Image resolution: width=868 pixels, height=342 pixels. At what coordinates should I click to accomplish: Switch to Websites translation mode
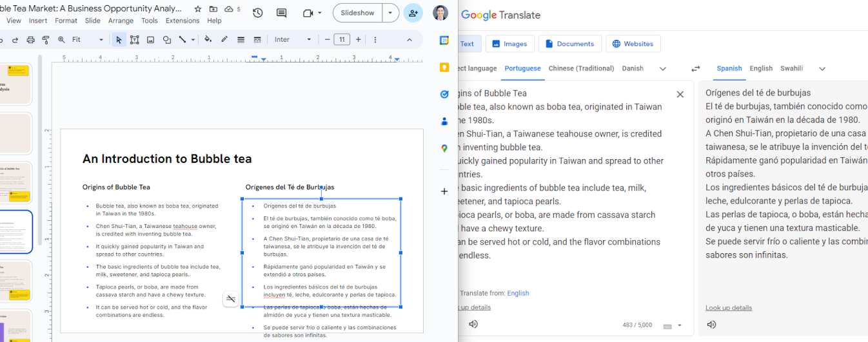click(x=633, y=44)
